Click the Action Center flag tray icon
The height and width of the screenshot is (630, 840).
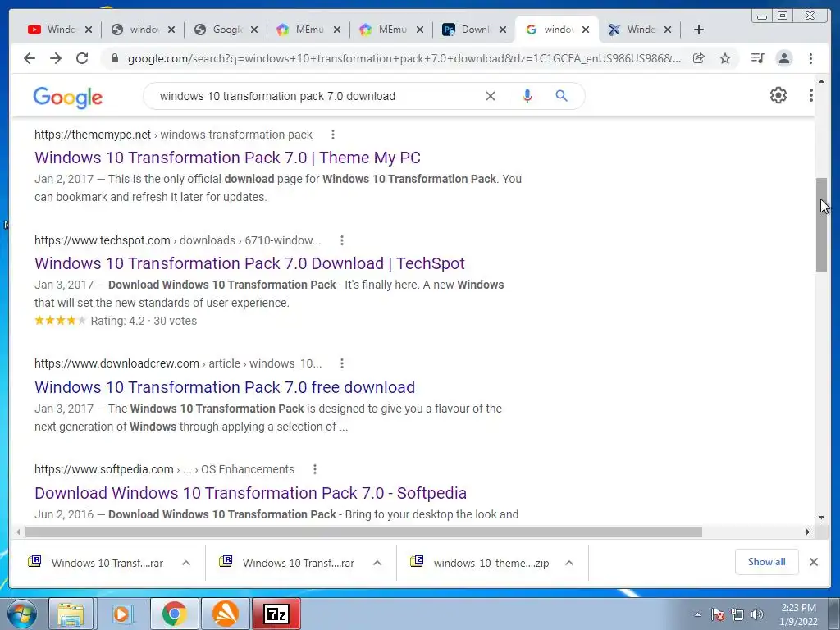[718, 614]
